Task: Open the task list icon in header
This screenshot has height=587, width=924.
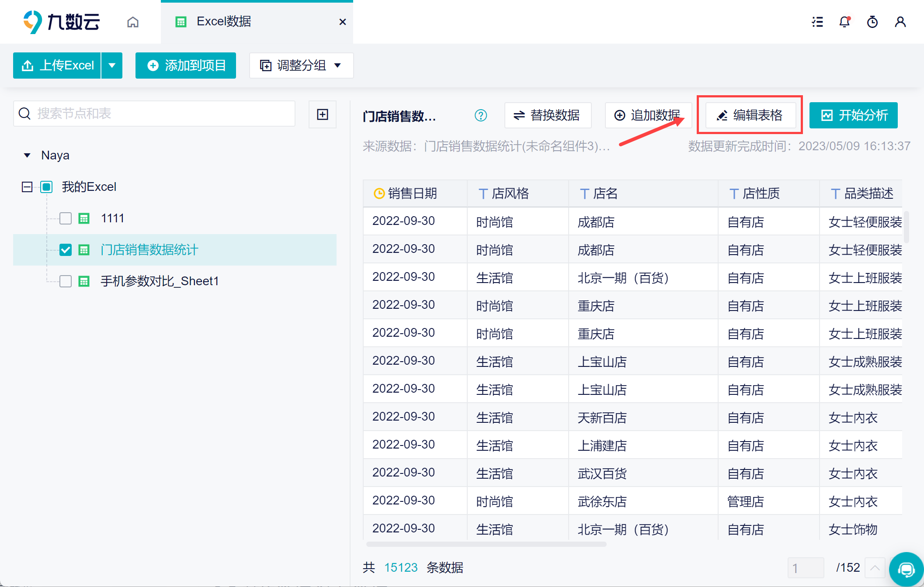Action: [817, 22]
